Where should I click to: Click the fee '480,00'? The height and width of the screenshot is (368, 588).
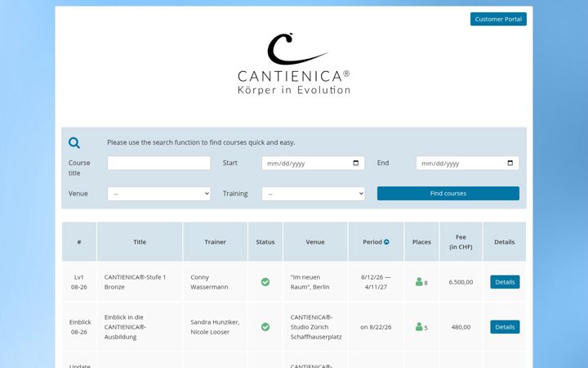[x=461, y=327]
